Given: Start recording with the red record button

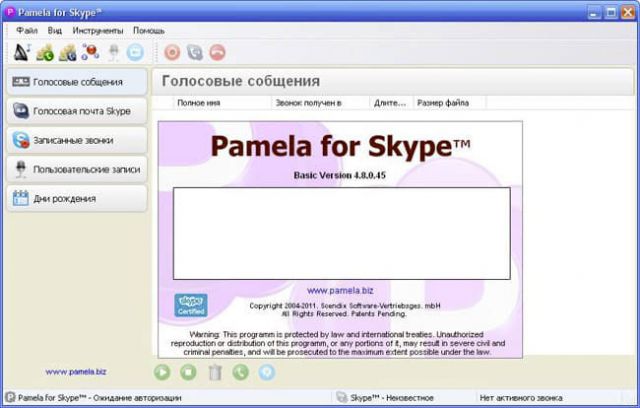Looking at the screenshot, I should 172,52.
